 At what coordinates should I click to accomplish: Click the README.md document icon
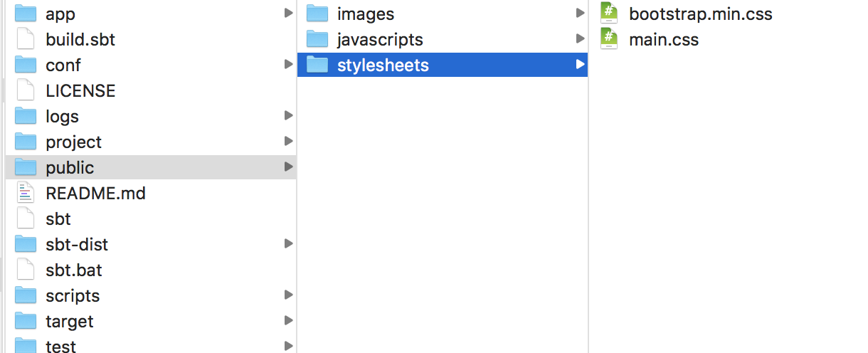tap(26, 193)
